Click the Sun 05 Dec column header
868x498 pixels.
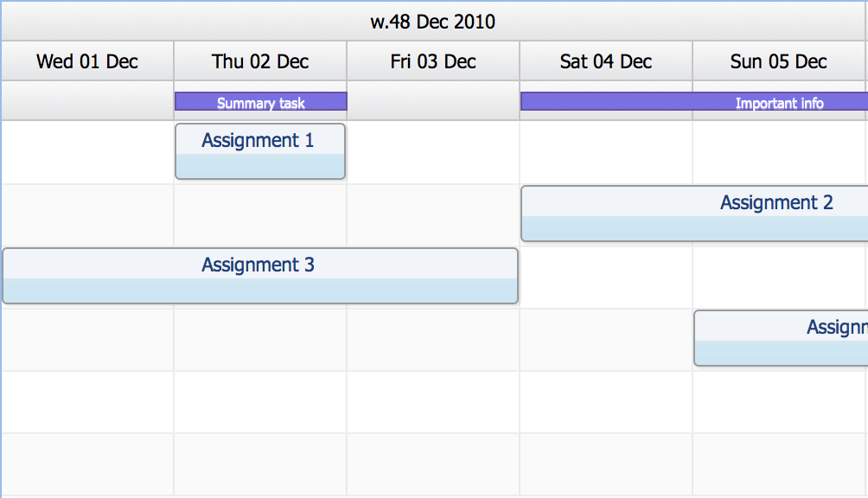coord(778,61)
